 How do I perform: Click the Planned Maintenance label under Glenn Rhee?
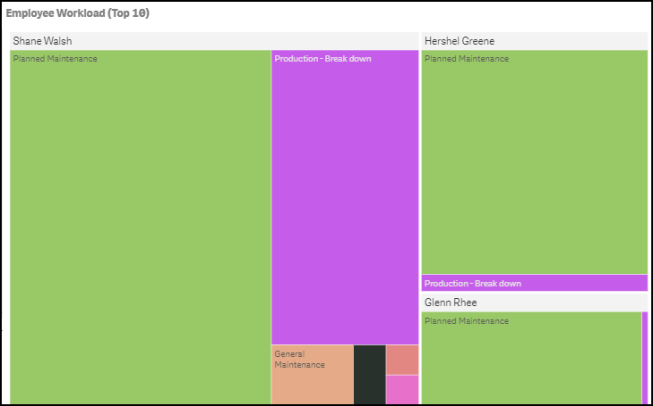466,321
